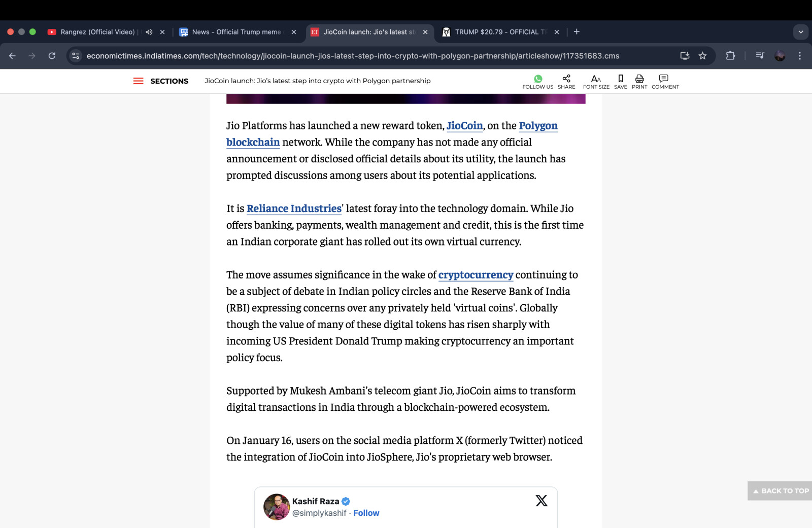Click the address bar URL
812x528 pixels.
click(x=353, y=56)
